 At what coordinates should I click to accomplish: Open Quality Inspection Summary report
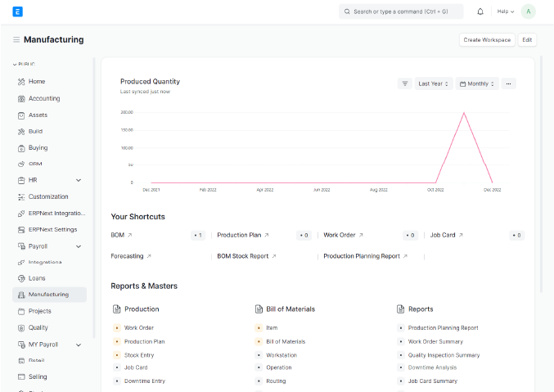[444, 355]
